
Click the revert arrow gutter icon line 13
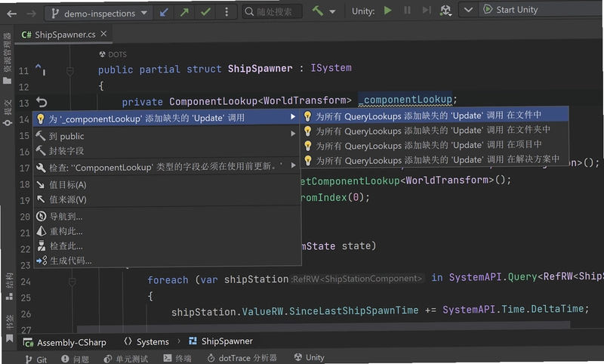42,102
